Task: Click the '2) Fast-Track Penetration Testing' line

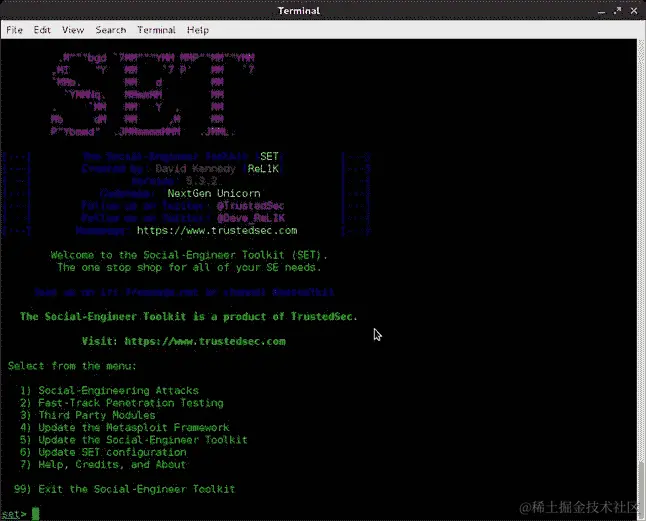Action: 122,403
